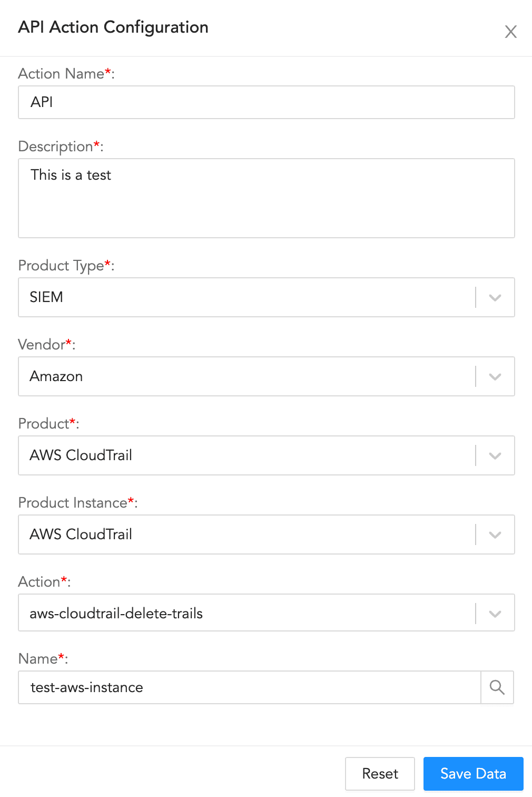Viewport: 532px width, 797px height.
Task: Open the Product dropdown showing AWS CloudTrail
Action: click(494, 455)
